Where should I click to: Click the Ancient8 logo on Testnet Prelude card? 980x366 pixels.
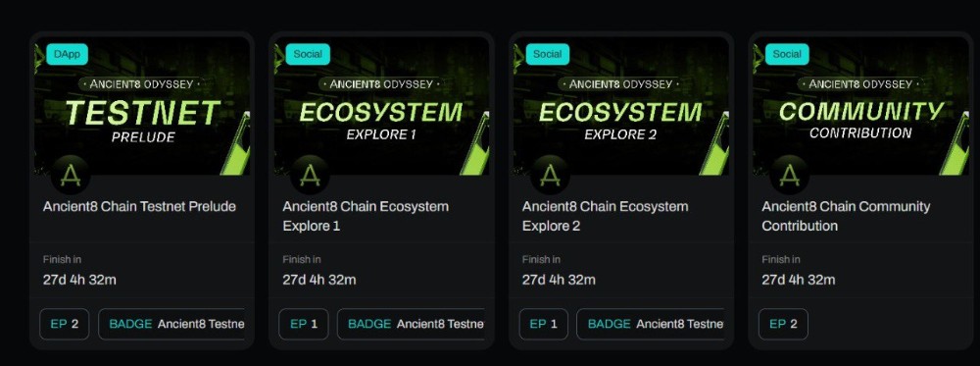[71, 176]
